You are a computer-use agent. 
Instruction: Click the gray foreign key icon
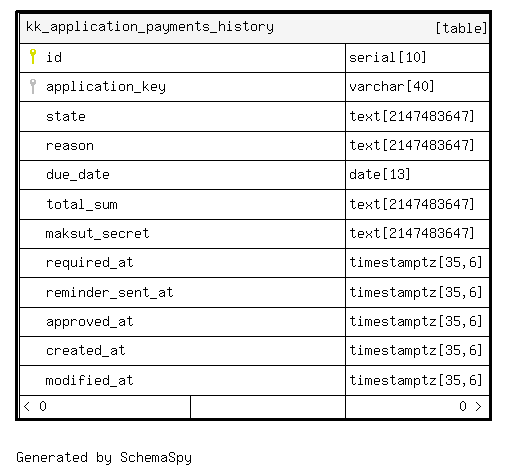[33, 86]
